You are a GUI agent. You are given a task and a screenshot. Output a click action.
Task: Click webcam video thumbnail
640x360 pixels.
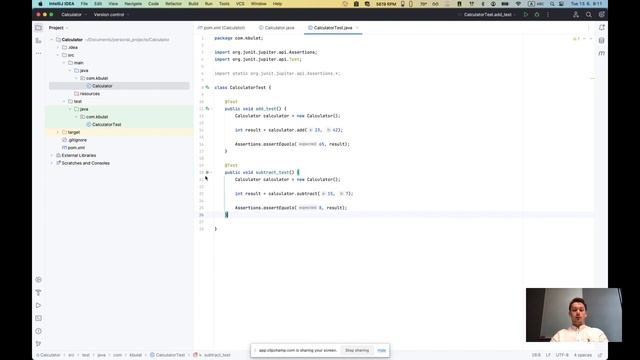tap(574, 315)
